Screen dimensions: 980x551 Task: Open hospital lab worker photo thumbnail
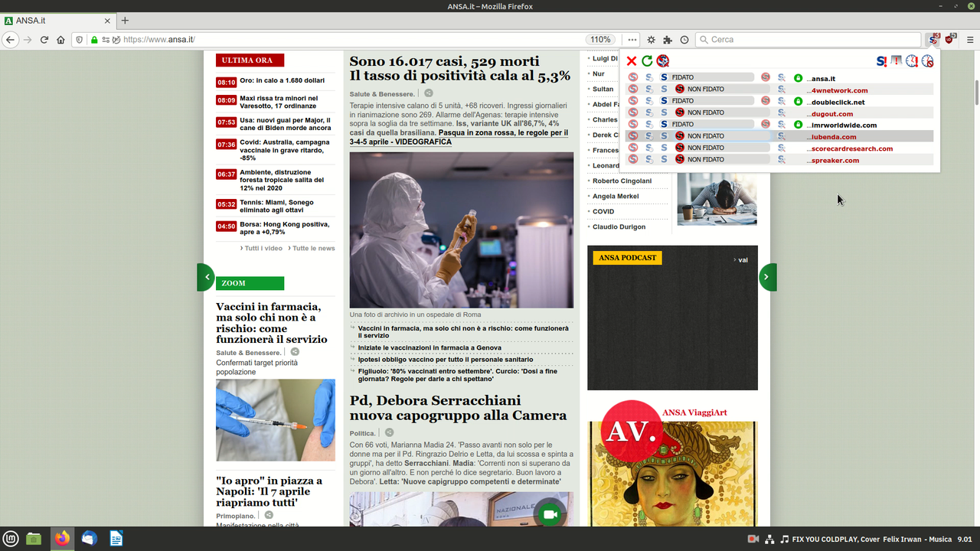click(x=462, y=230)
